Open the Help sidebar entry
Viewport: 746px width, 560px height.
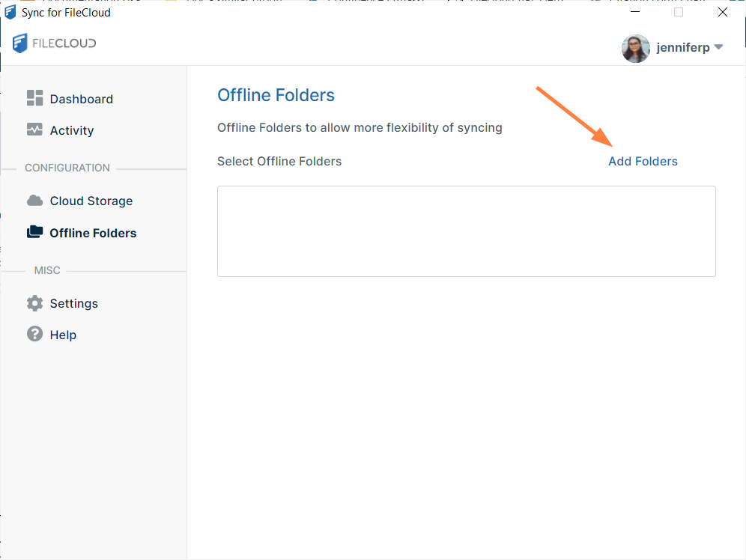pos(63,335)
